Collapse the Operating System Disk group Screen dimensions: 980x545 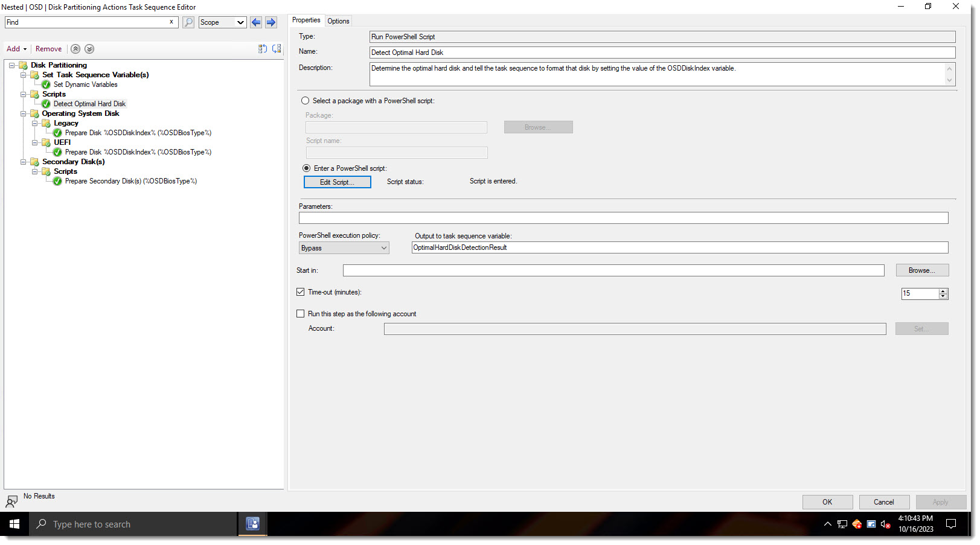pyautogui.click(x=23, y=113)
